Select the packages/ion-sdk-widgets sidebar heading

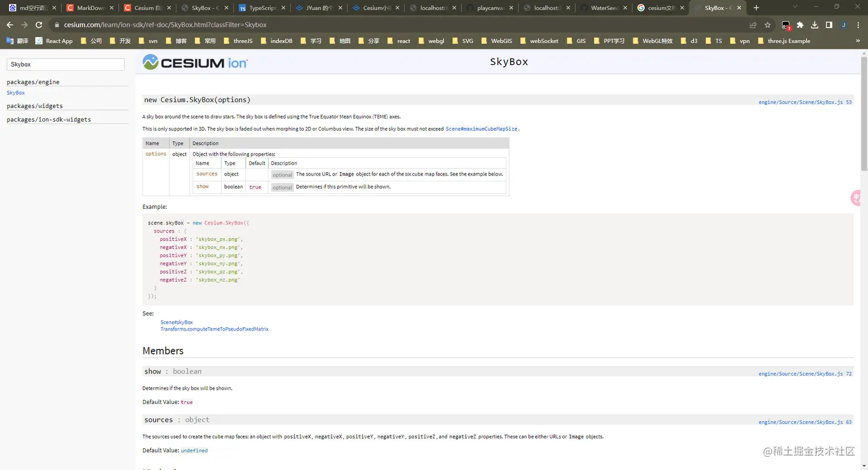(49, 120)
